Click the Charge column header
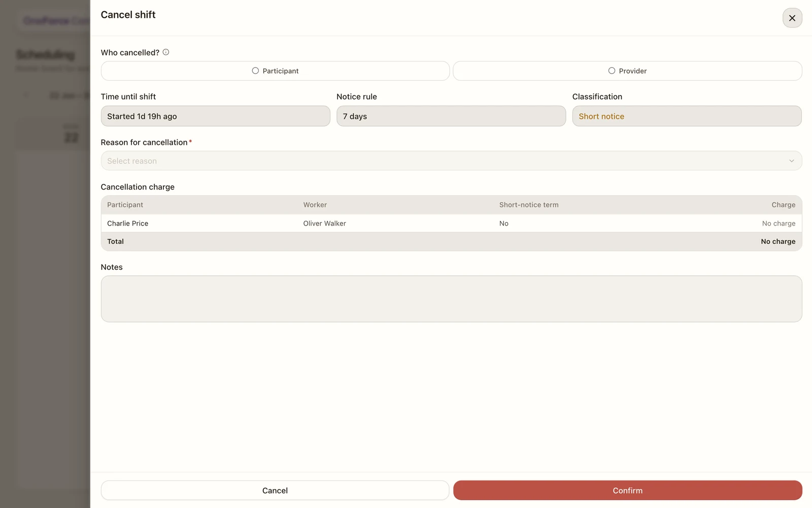Image resolution: width=812 pixels, height=508 pixels. (784, 205)
